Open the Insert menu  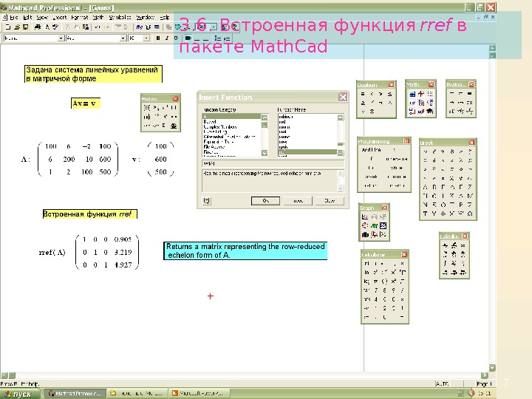click(x=60, y=17)
